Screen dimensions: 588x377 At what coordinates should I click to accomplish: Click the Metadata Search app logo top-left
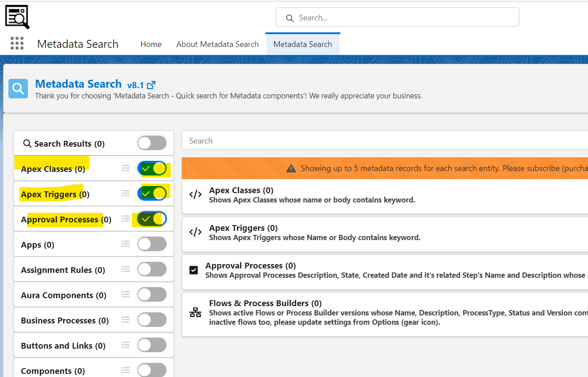tap(17, 17)
